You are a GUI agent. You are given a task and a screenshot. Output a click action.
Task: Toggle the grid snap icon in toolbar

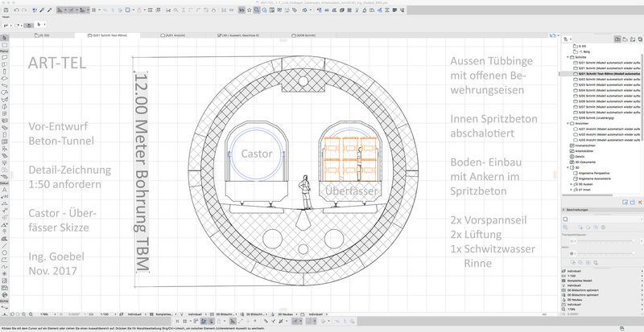click(x=95, y=10)
